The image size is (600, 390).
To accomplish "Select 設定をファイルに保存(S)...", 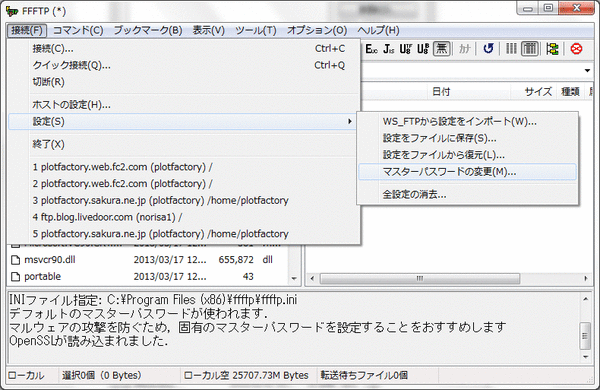I will pyautogui.click(x=467, y=138).
